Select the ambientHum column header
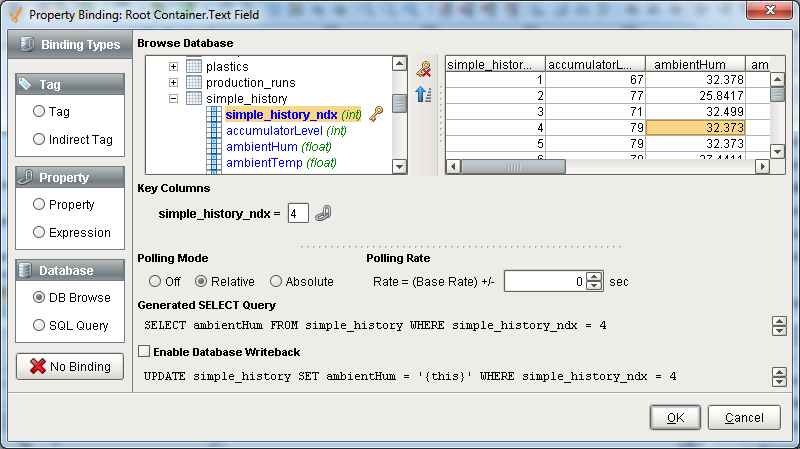The image size is (800, 449). [695, 65]
